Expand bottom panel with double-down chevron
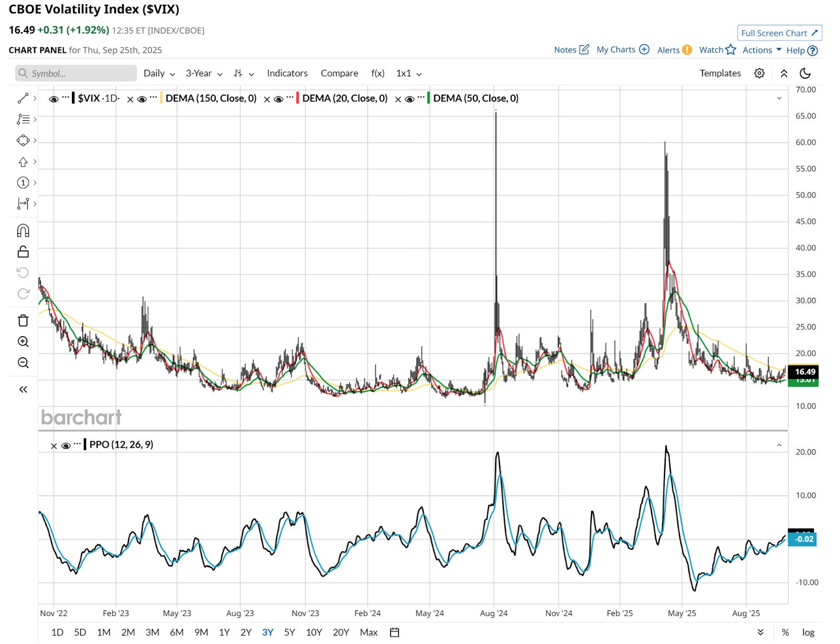The image size is (840, 644). pos(760,632)
